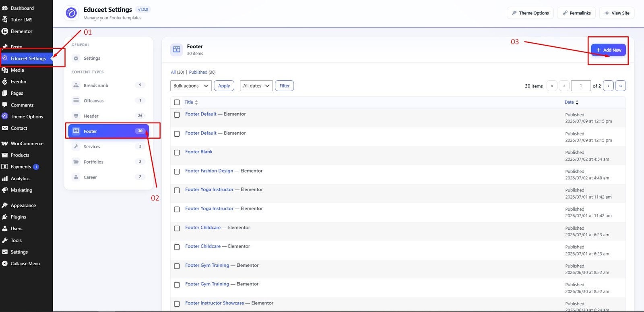Open Settings under General section

tap(109, 58)
